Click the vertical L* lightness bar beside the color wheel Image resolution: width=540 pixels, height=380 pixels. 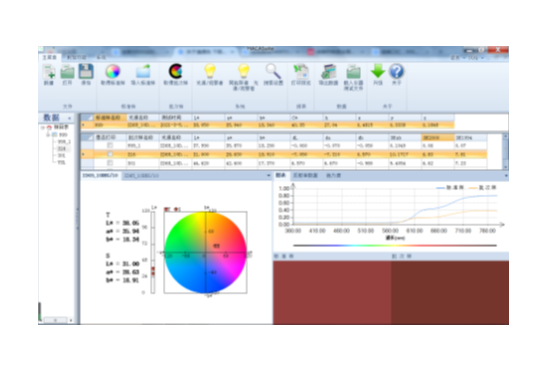pyautogui.click(x=153, y=252)
